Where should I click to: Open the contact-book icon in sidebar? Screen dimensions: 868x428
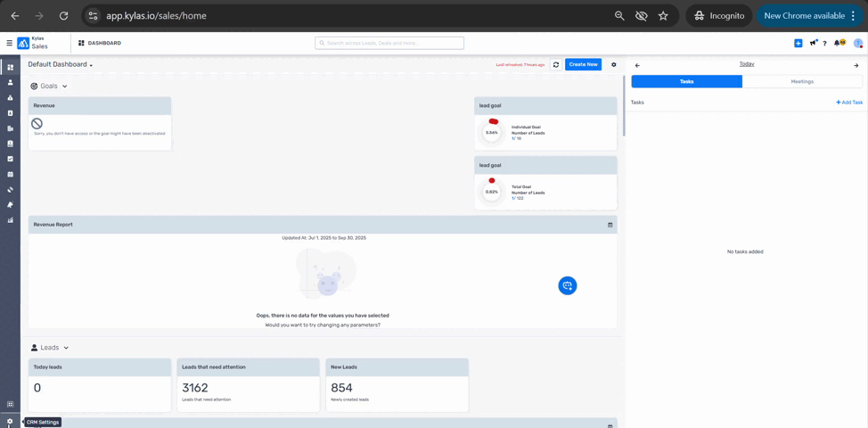point(10,144)
